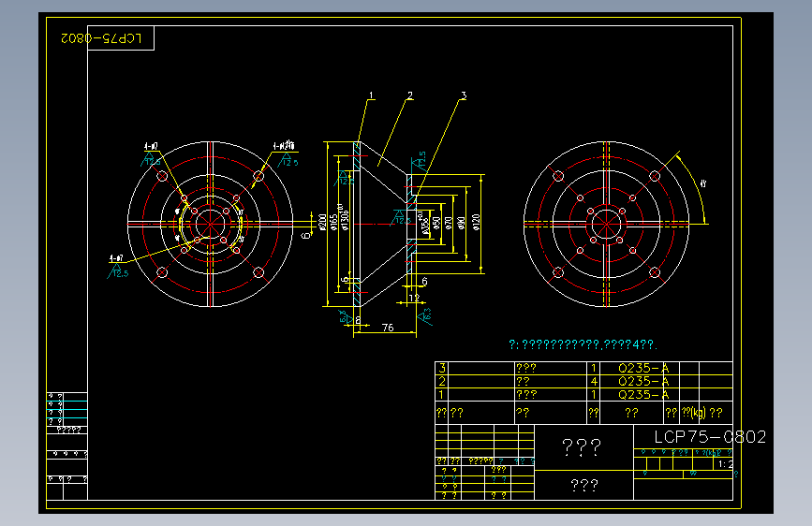The width and height of the screenshot is (812, 526).
Task: Click part callout number 1
Action: (371, 95)
